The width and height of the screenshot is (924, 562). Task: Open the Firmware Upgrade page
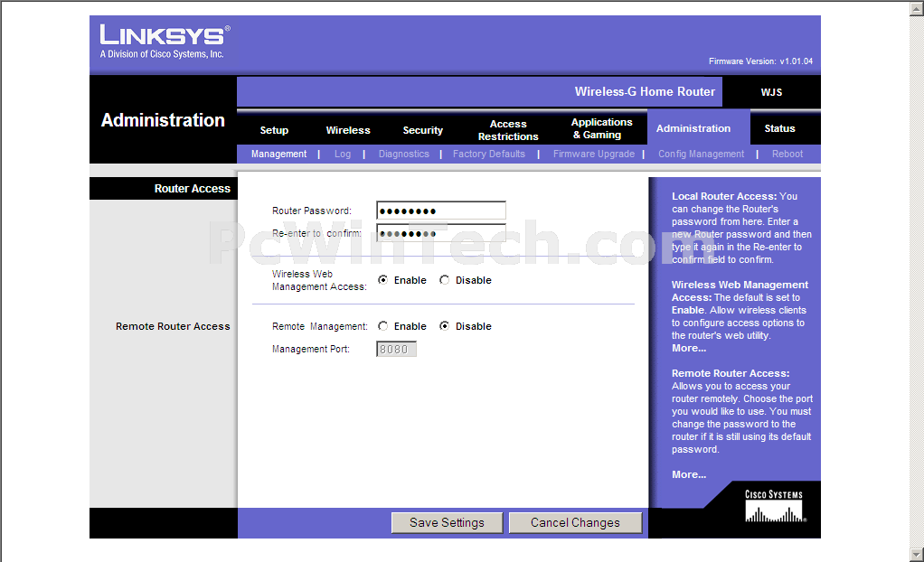(593, 154)
